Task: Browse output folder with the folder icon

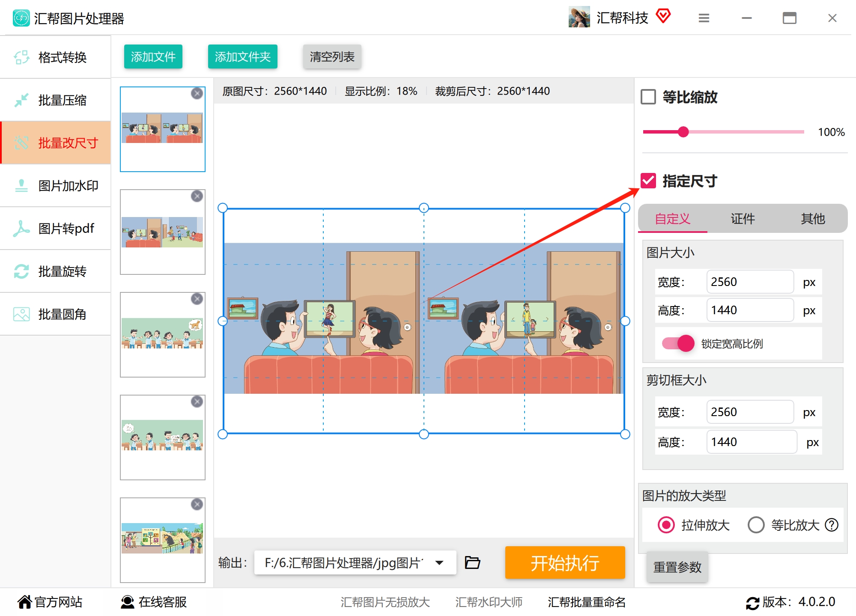Action: pos(472,562)
